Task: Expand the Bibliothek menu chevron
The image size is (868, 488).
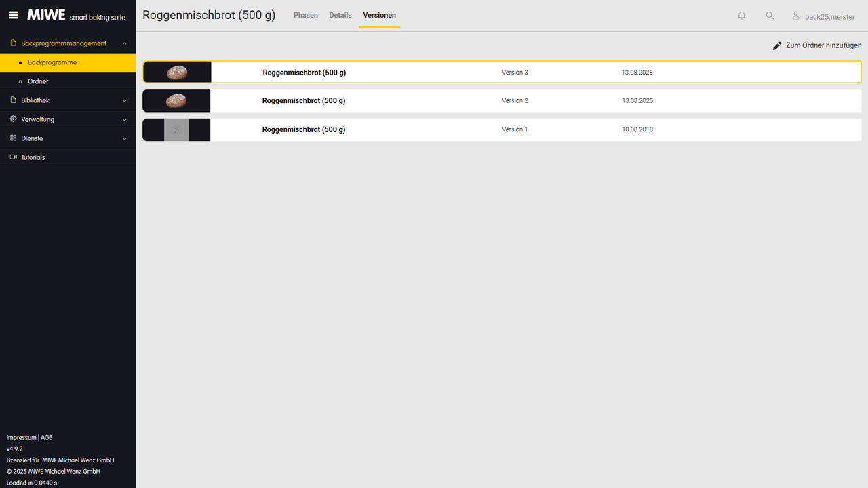Action: tap(124, 100)
